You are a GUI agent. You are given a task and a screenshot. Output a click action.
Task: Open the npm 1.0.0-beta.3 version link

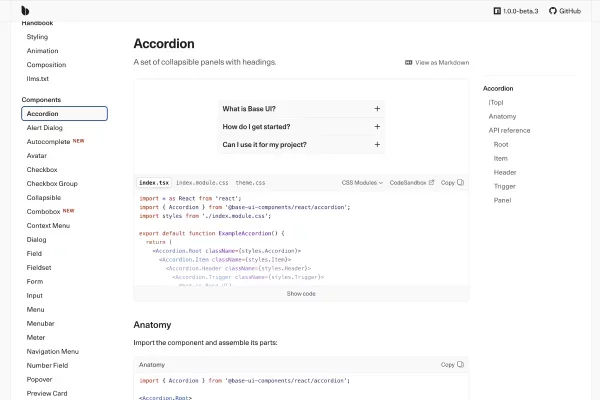click(x=516, y=10)
